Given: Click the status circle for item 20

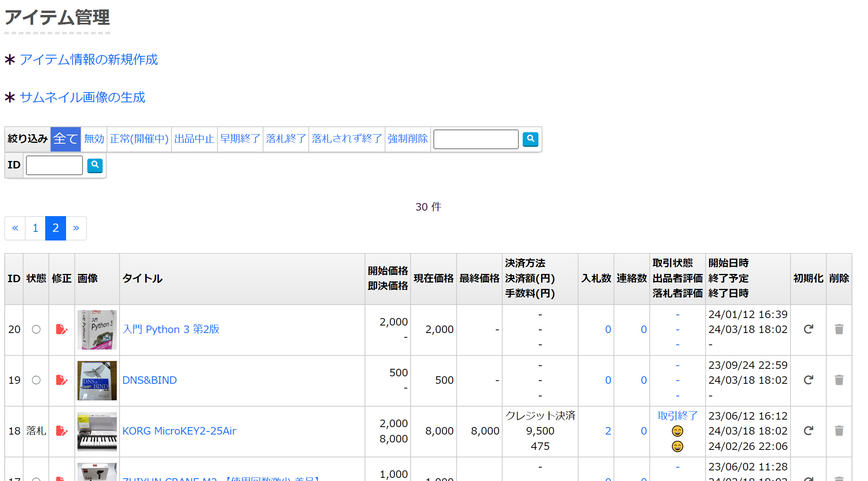Looking at the screenshot, I should click(36, 329).
